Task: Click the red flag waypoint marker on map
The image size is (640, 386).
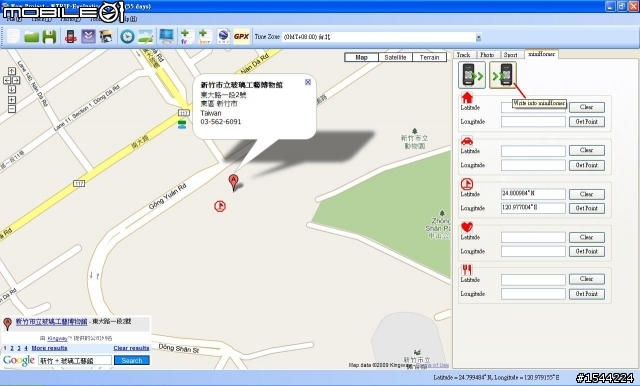Action: click(220, 206)
